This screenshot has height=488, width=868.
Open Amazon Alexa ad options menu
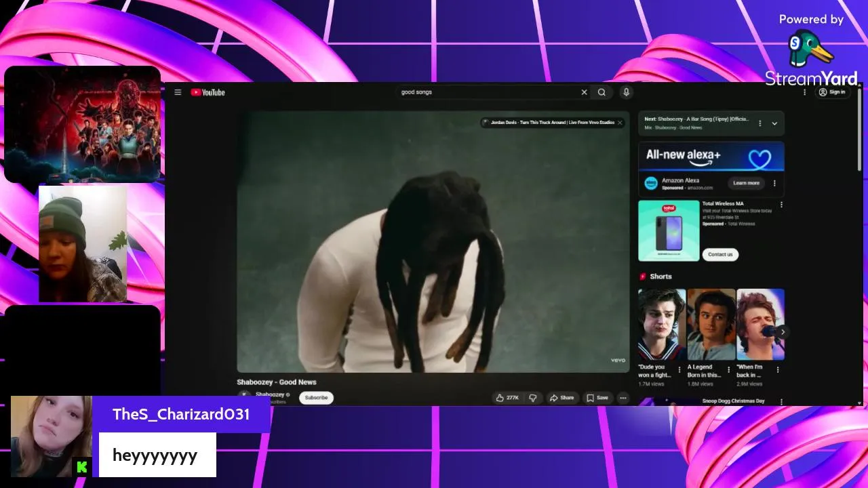pos(774,183)
